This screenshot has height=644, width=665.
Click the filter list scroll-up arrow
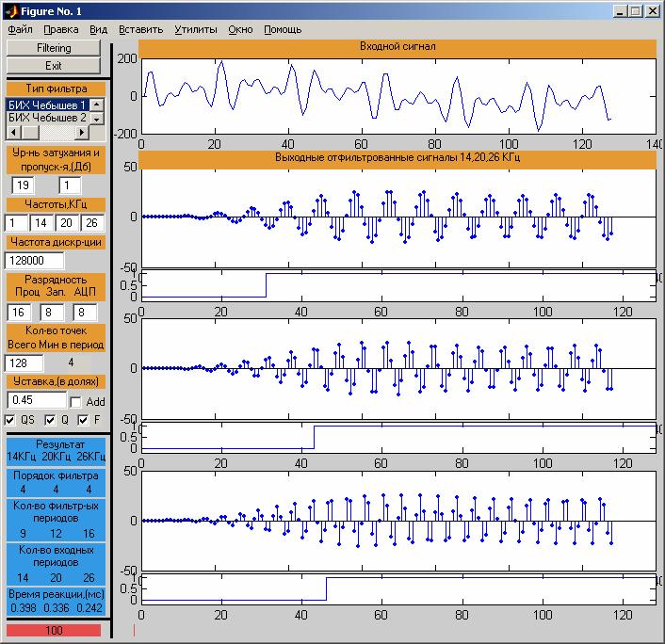(x=97, y=105)
